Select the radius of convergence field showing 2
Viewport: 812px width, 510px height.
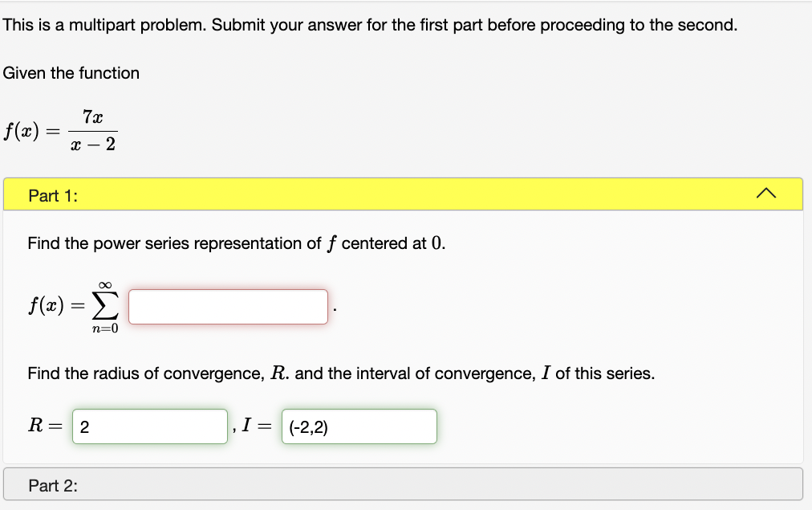click(149, 426)
